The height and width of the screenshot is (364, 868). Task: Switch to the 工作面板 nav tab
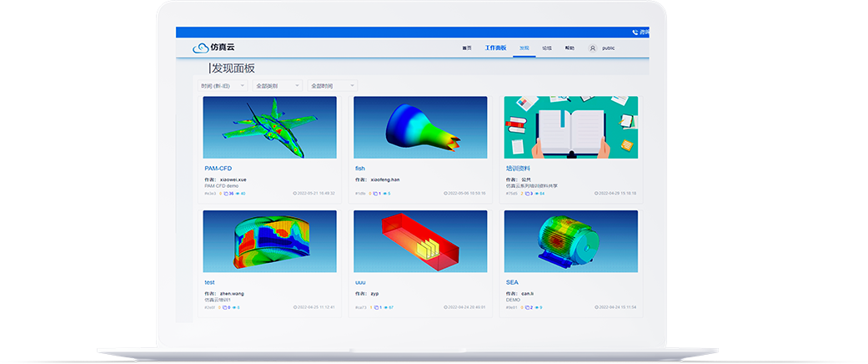495,48
